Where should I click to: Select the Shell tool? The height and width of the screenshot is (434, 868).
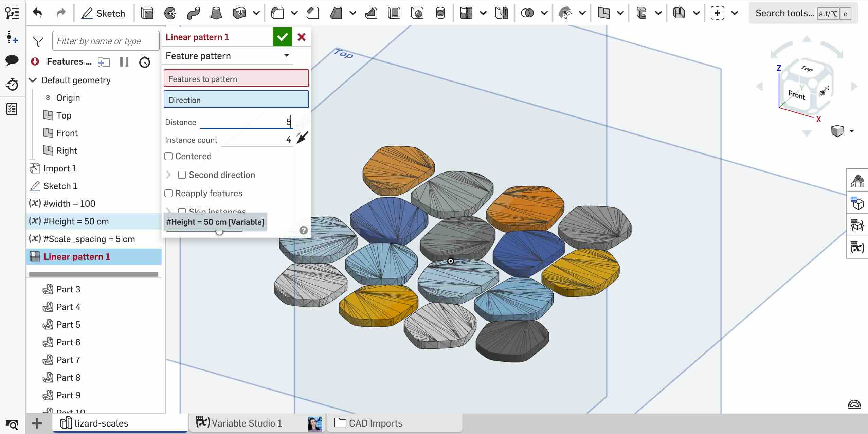tap(394, 13)
